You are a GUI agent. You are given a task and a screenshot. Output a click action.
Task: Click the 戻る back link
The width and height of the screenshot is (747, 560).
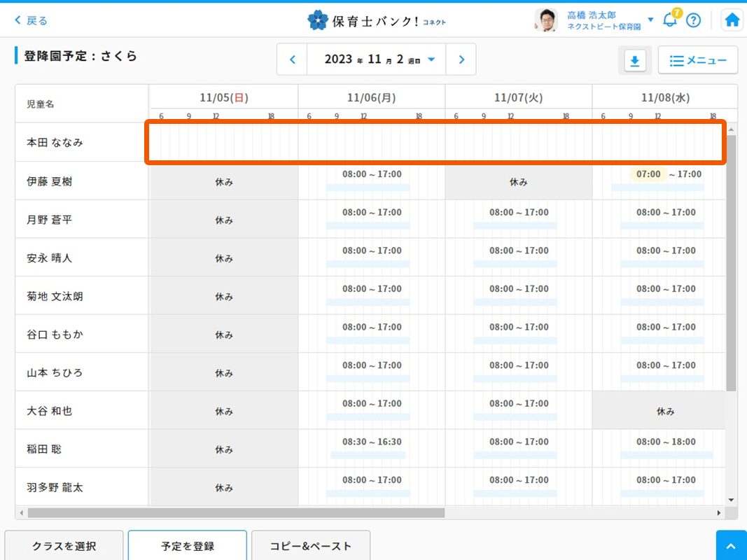pos(32,21)
